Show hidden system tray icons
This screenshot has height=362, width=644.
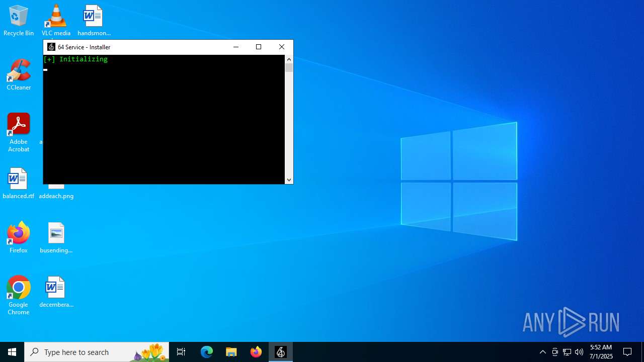tap(542, 352)
